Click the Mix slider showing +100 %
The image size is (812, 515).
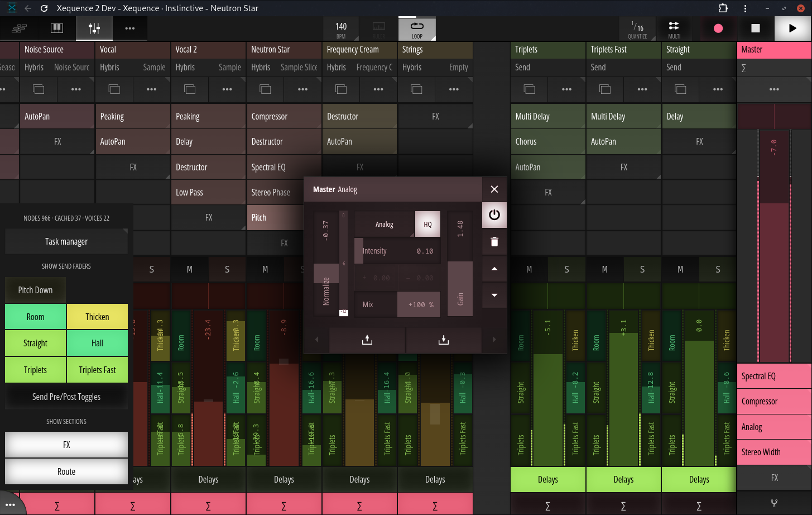(x=397, y=304)
